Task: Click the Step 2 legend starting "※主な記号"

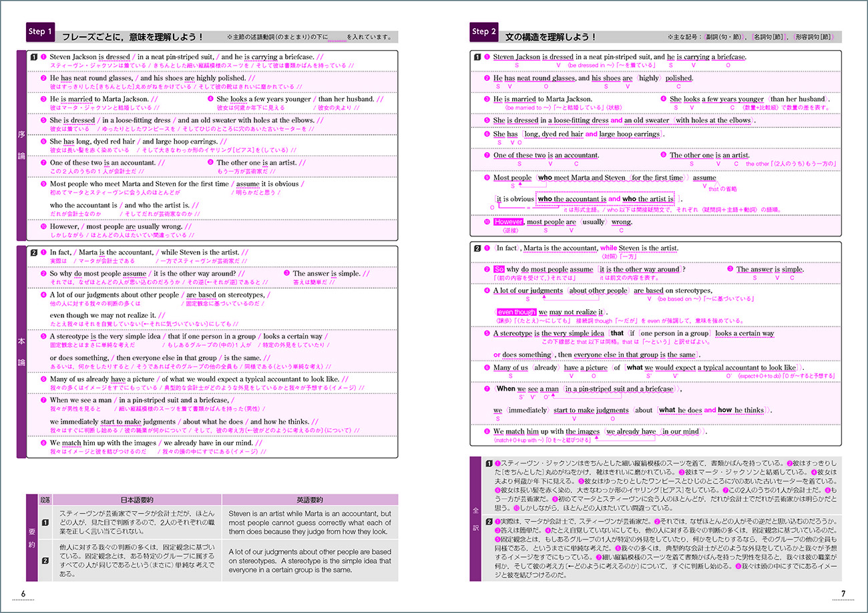Action: pos(750,37)
